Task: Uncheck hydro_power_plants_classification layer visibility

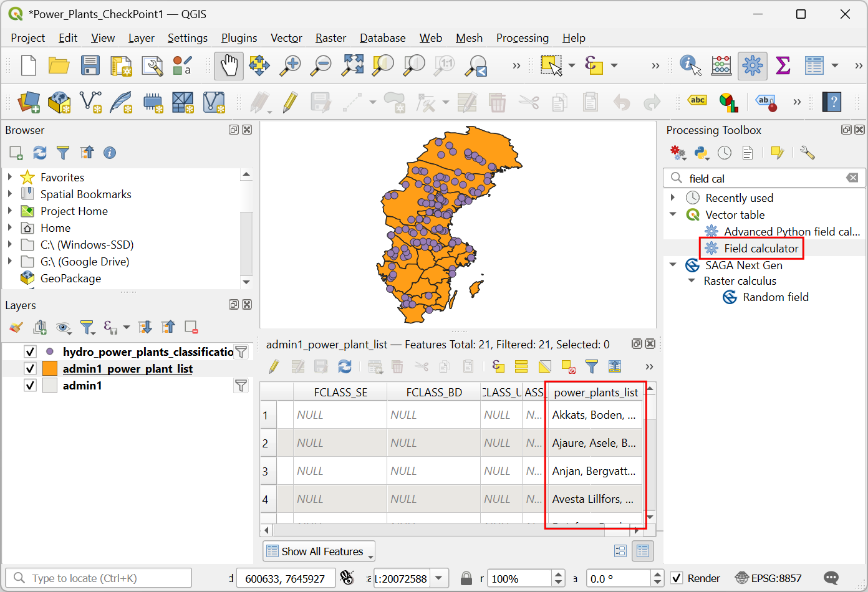Action: coord(30,351)
